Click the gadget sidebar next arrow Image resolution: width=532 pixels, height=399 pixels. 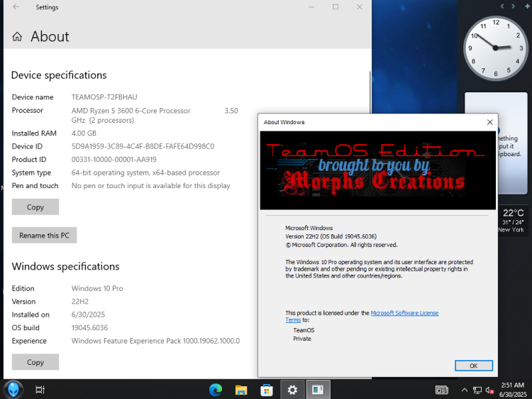pos(514,6)
